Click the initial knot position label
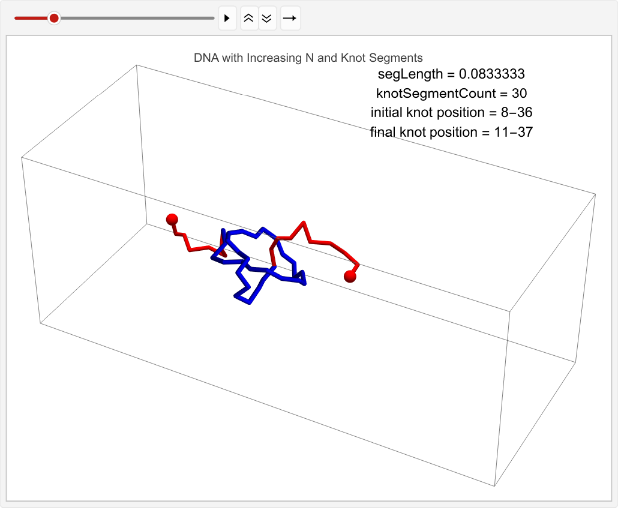The image size is (618, 508). click(451, 112)
